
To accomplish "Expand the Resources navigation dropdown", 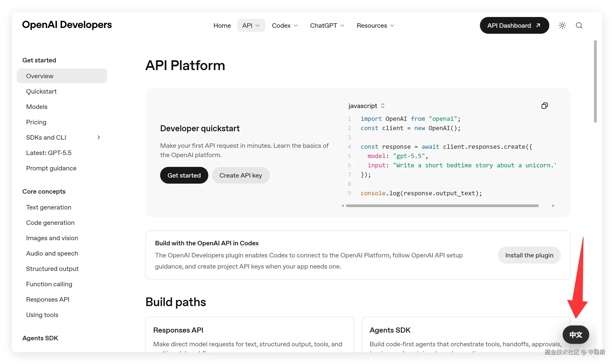I will [x=375, y=26].
